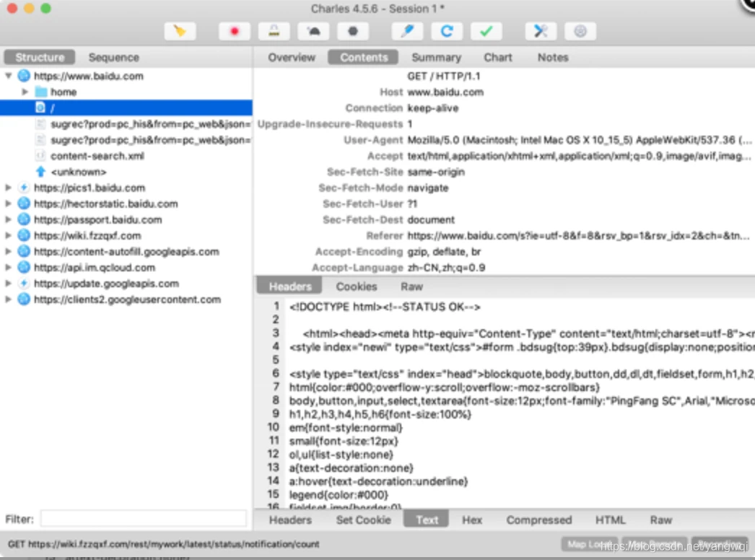The image size is (755, 560).
Task: Select the selected '/' request row
Action: pos(126,108)
